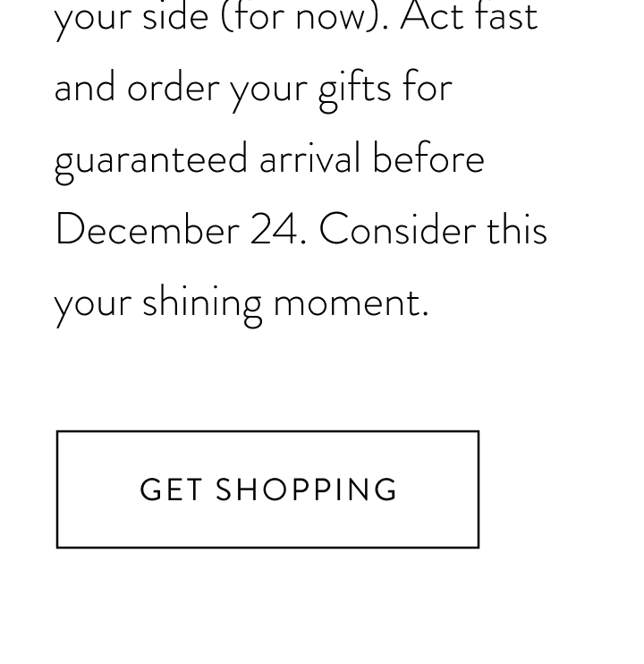This screenshot has width=644, height=664.
Task: Click the word "arrival" in the paragraph
Action: 309,157
